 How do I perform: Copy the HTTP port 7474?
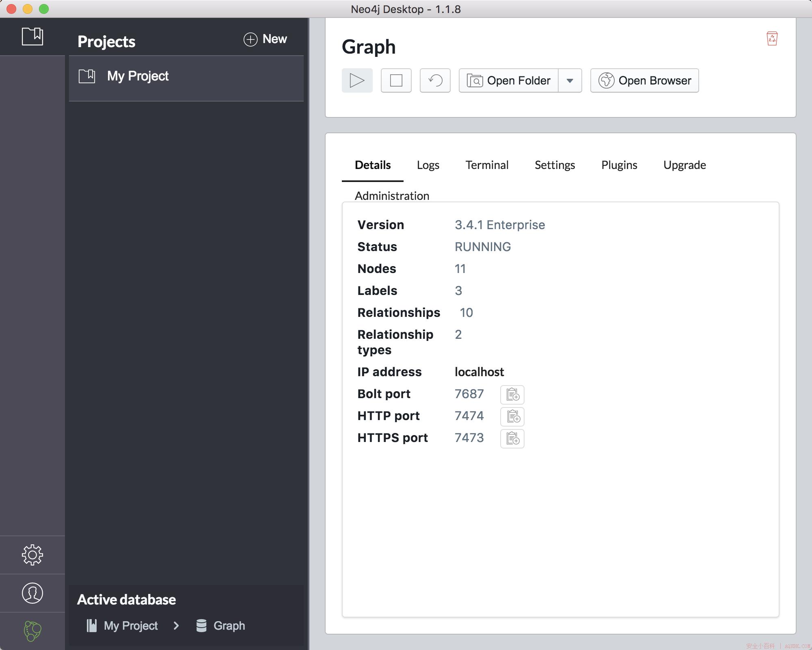pos(512,416)
